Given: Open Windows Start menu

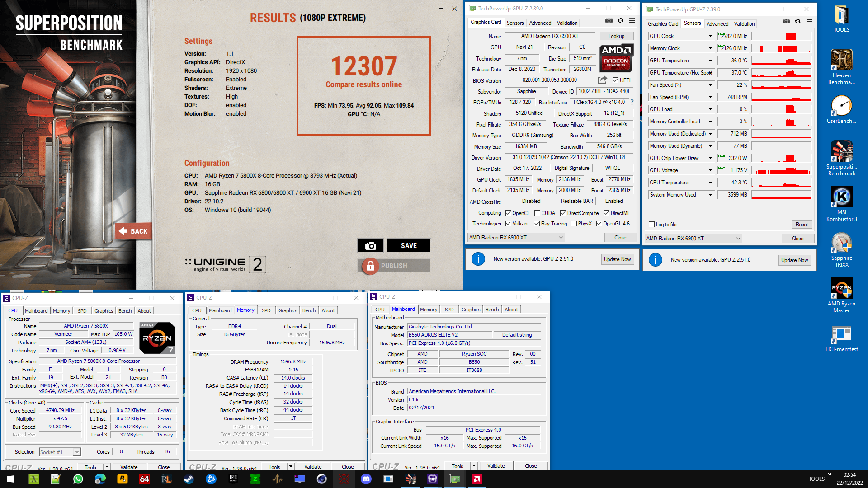Looking at the screenshot, I should click(x=11, y=479).
